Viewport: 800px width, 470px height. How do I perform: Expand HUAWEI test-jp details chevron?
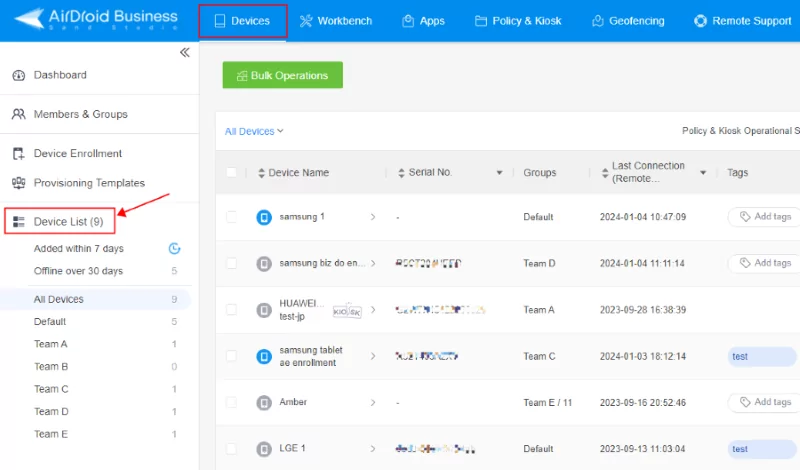(373, 310)
